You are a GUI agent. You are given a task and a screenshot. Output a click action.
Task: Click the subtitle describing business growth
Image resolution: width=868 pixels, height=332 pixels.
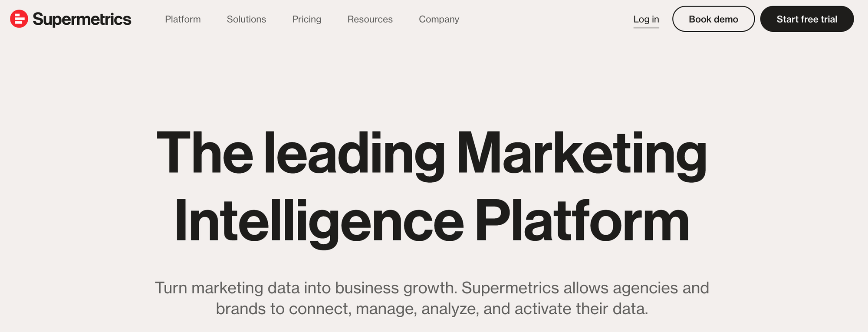point(434,299)
